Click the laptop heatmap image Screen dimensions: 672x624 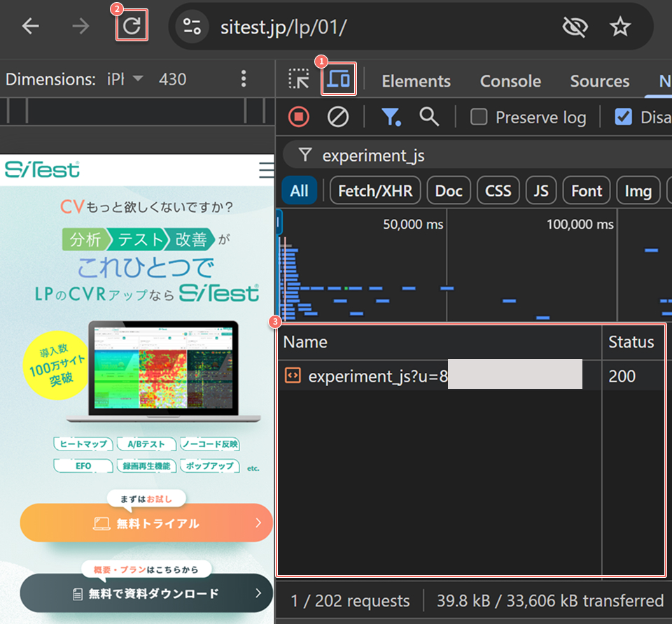[x=163, y=371]
